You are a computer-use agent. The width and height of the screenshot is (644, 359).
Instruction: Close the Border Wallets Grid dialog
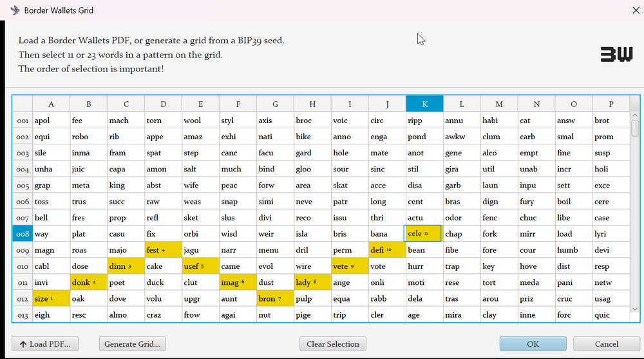tap(636, 10)
